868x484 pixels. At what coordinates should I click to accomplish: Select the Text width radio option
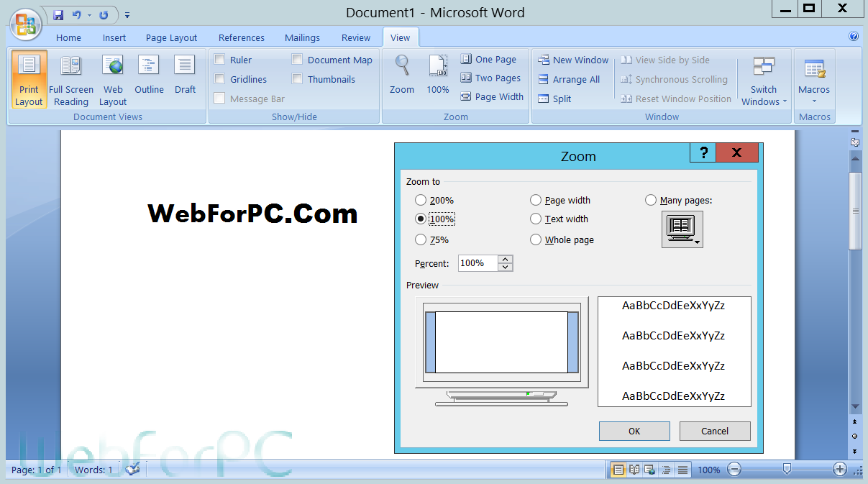pos(536,219)
